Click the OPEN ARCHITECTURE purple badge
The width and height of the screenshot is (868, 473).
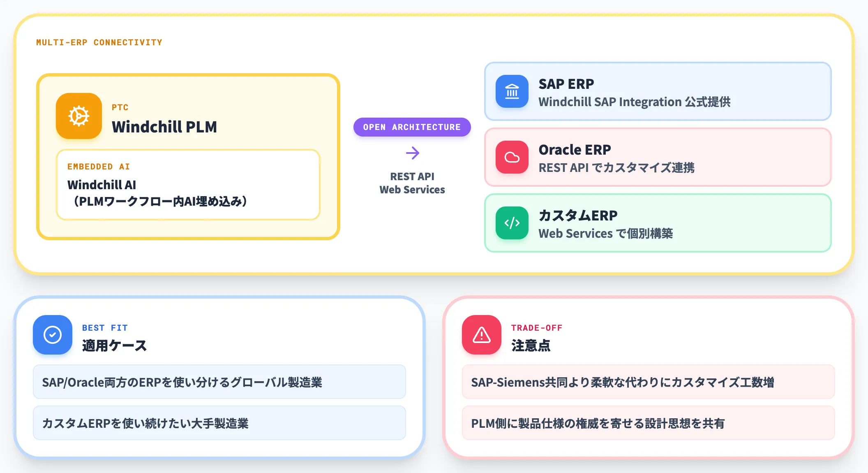pyautogui.click(x=412, y=127)
